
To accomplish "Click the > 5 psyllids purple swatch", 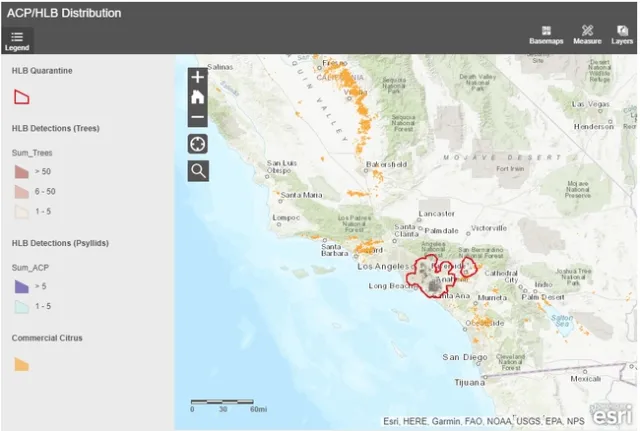I will (x=22, y=287).
